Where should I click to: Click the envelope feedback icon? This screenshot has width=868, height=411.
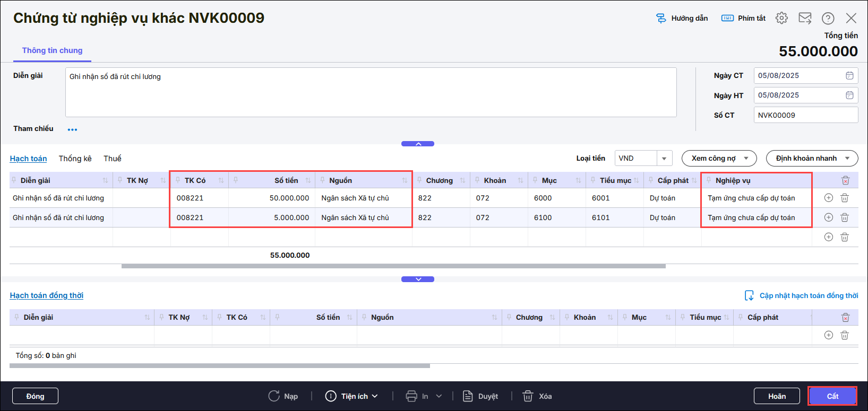805,18
